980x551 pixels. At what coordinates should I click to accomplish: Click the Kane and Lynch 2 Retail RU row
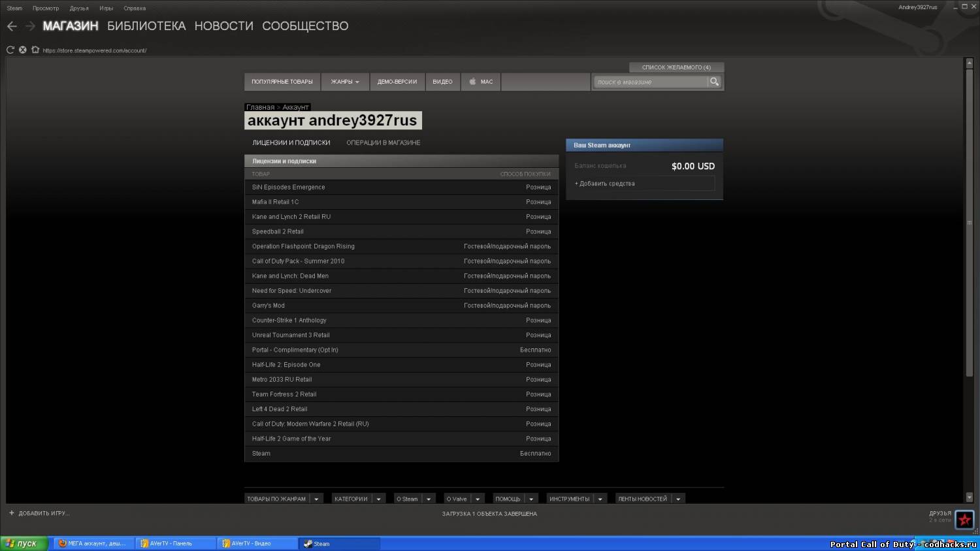pyautogui.click(x=401, y=217)
